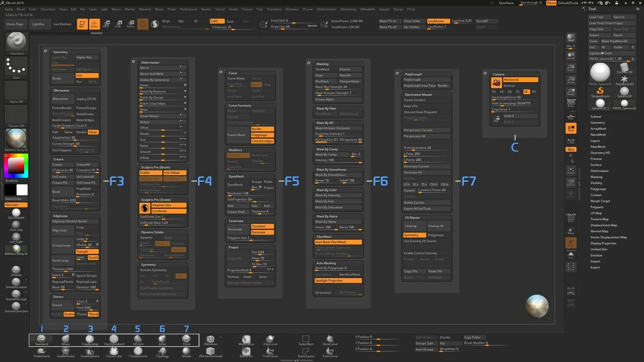Click the QuickSave button

tap(506, 3)
